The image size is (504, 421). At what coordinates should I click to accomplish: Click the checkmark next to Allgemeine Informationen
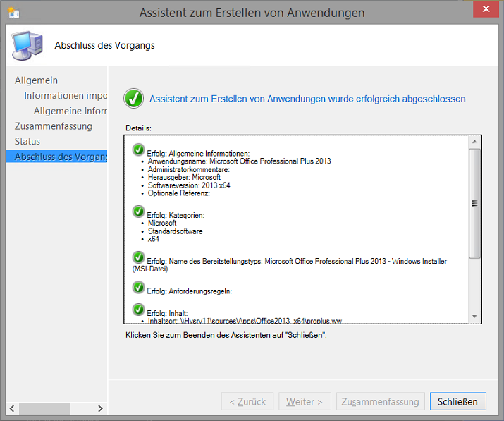pyautogui.click(x=139, y=150)
